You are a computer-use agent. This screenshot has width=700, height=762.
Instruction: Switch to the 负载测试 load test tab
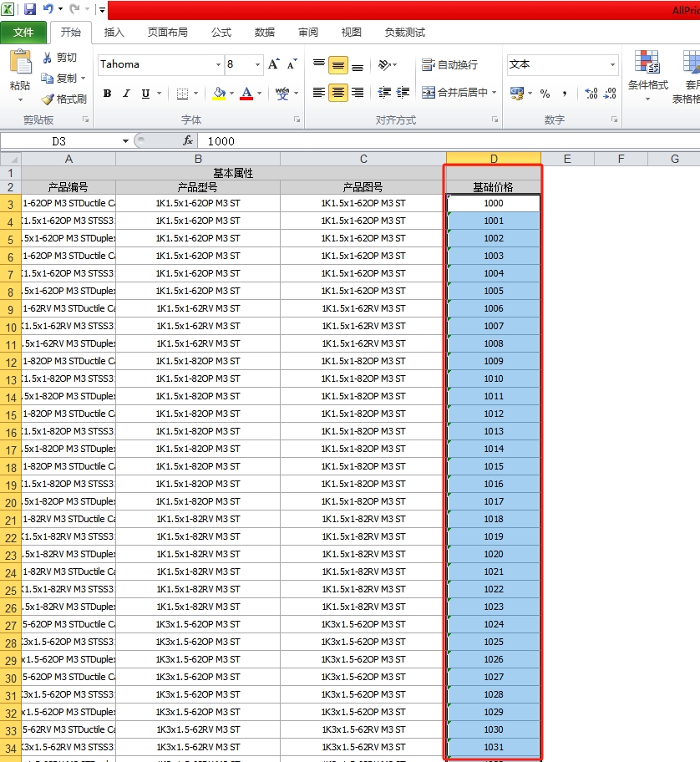tap(404, 33)
